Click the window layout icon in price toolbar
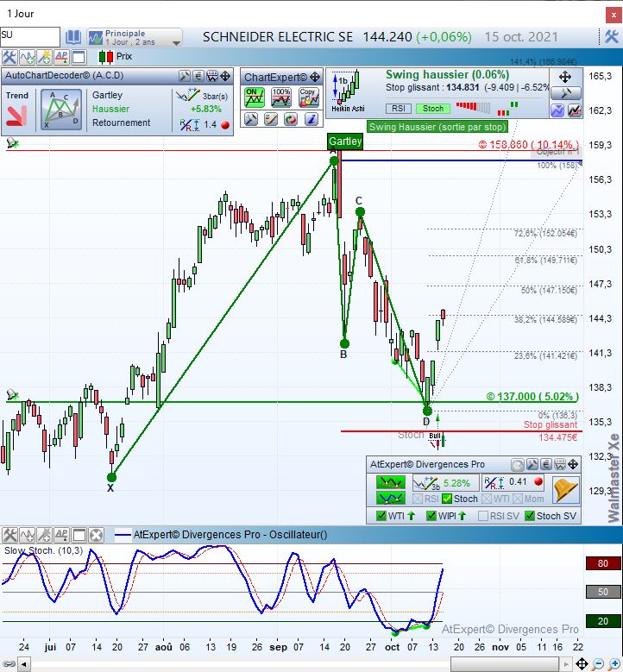The image size is (623, 672). tap(79, 57)
